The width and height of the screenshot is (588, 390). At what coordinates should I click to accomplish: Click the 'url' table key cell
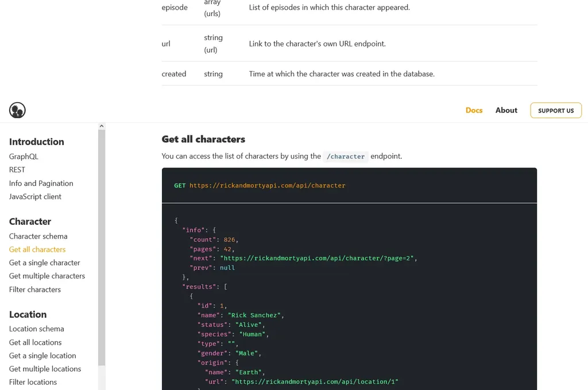pos(166,44)
